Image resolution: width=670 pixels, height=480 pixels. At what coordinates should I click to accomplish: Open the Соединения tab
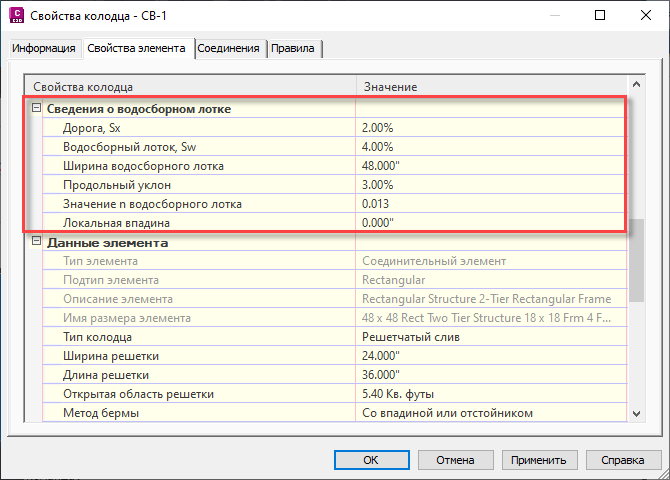229,49
